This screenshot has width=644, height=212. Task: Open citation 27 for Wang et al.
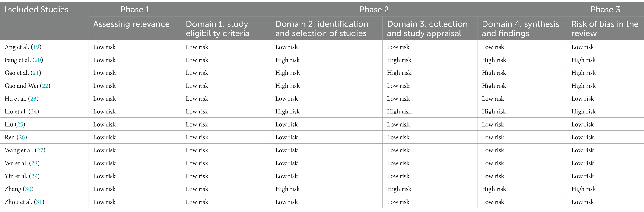tap(40, 150)
